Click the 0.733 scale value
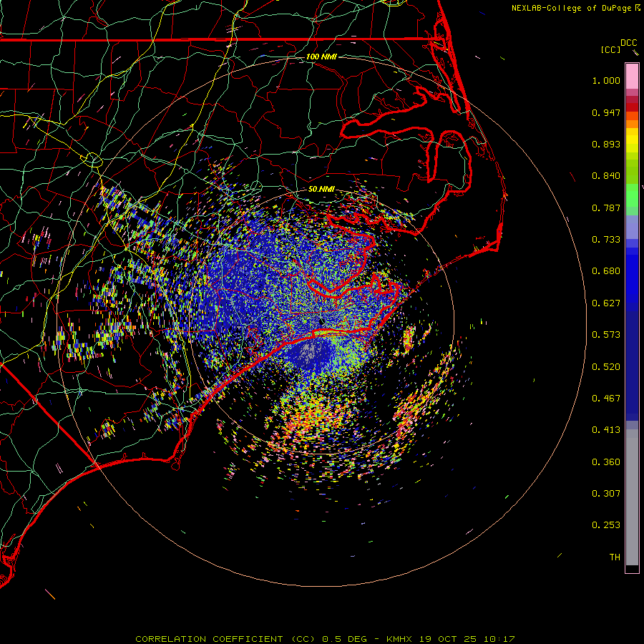Screen dimensions: 644x644 606,240
